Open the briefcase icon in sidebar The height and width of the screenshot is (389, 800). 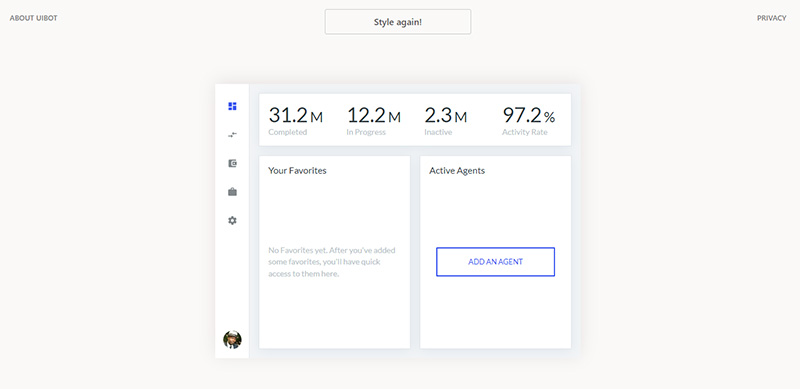[x=232, y=192]
